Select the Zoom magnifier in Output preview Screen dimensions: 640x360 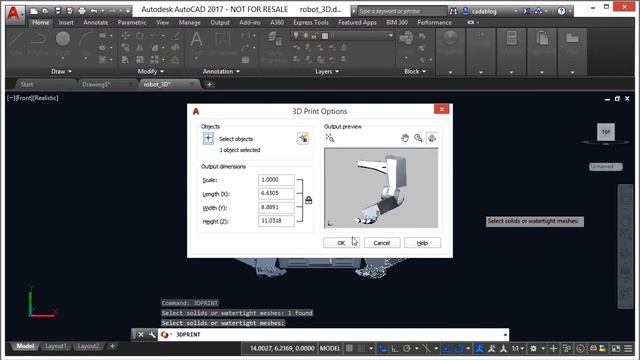418,138
